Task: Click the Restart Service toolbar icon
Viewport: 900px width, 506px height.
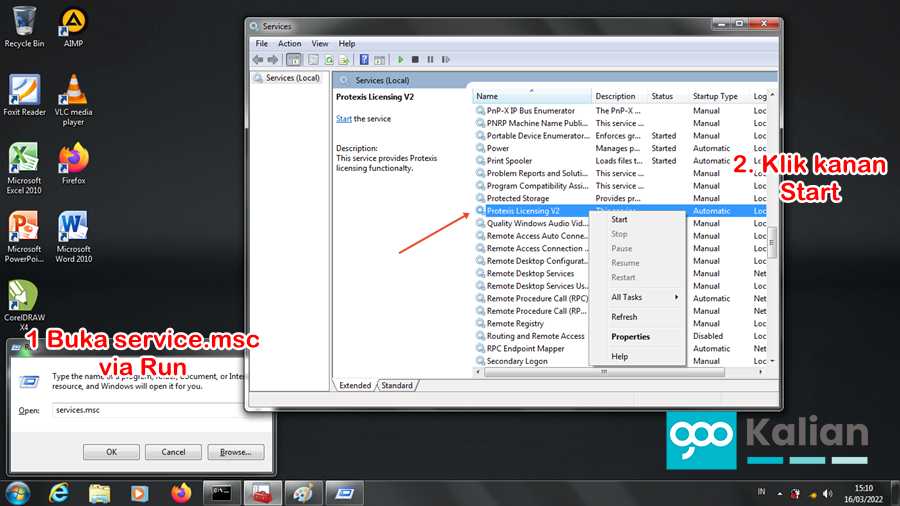Action: click(x=445, y=60)
